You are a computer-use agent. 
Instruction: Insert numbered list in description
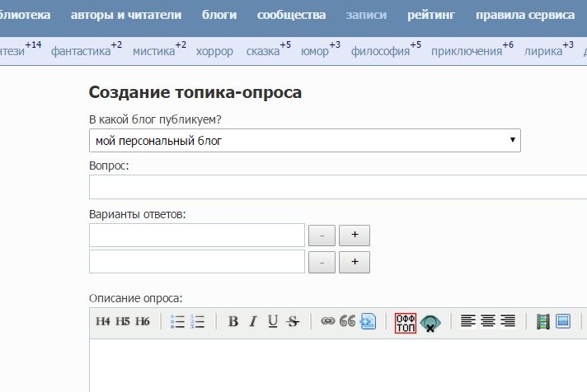tap(197, 322)
